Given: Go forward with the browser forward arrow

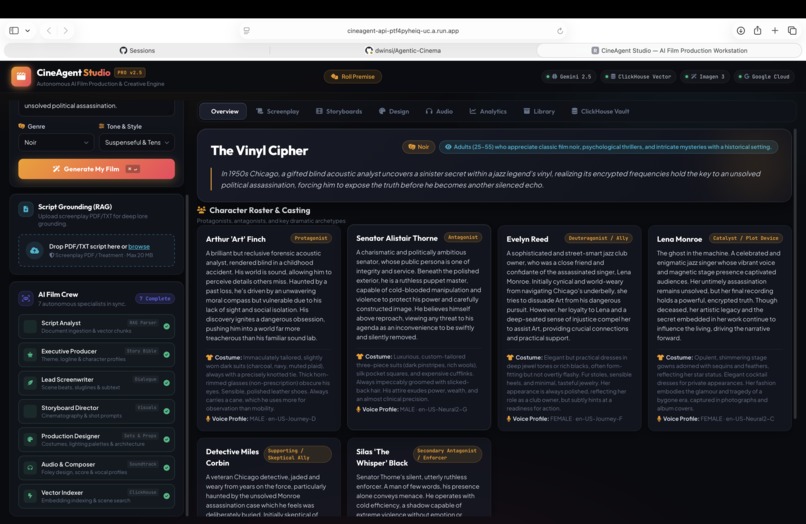Looking at the screenshot, I should click(x=65, y=30).
